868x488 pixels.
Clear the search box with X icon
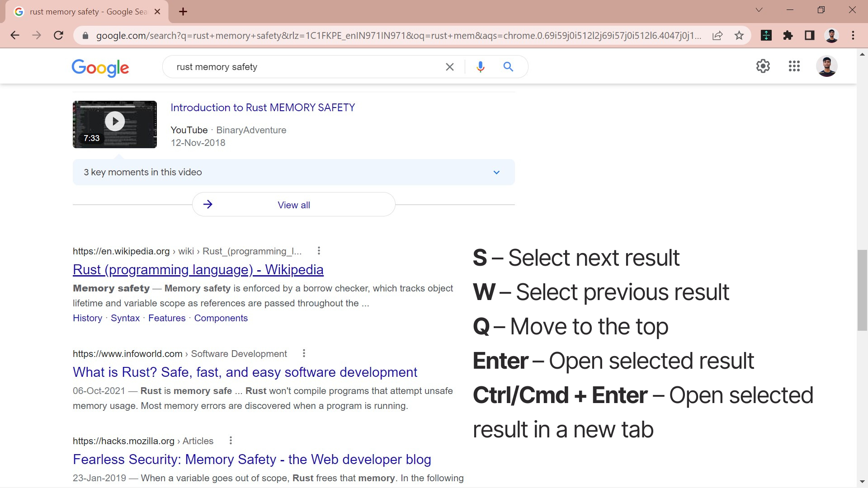[449, 67]
